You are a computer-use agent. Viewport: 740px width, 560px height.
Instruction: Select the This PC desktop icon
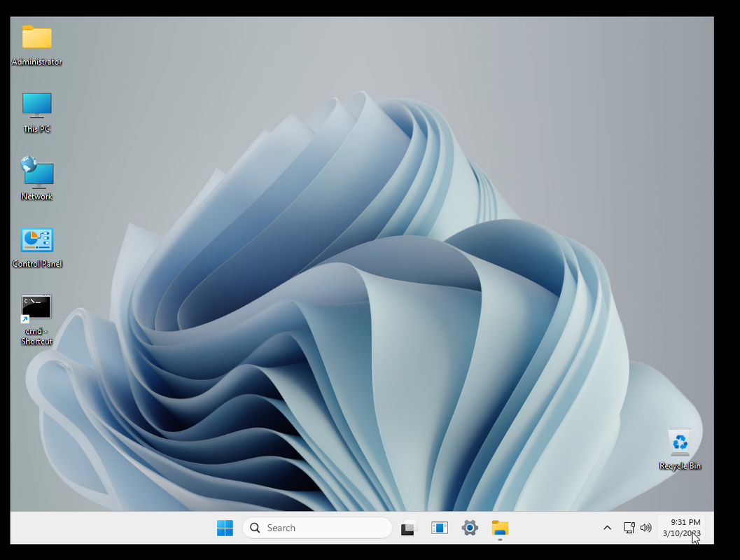37,112
